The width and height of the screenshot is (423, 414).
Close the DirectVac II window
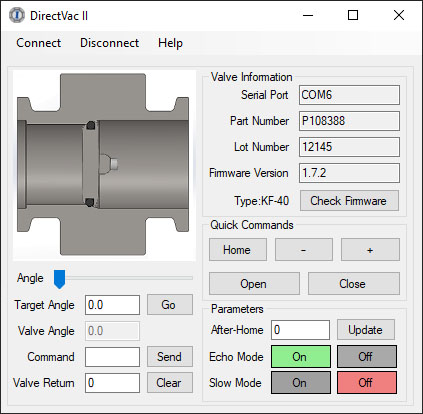point(399,15)
